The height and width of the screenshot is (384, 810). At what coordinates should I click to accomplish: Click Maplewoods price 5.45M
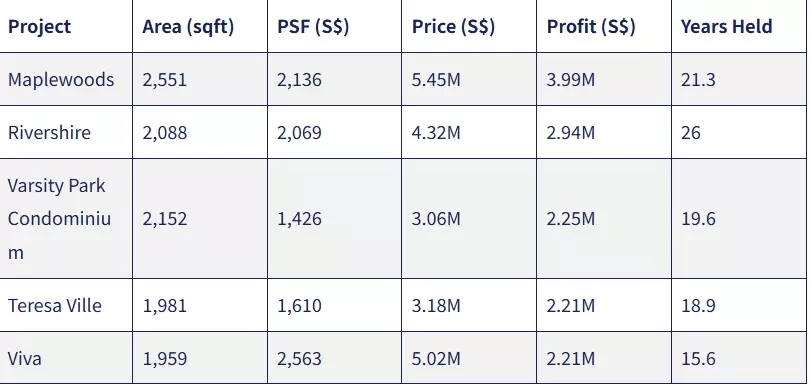436,80
